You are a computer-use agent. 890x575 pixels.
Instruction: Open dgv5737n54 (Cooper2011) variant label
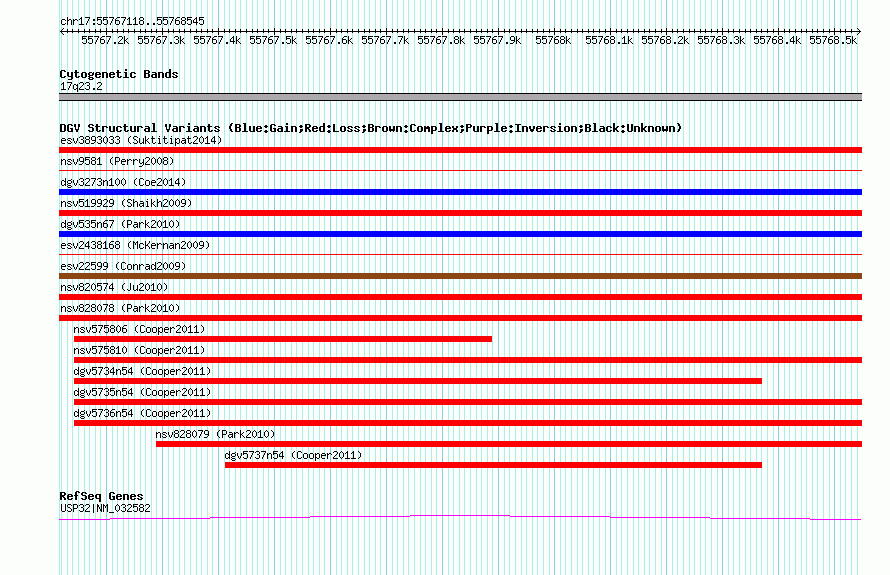pyautogui.click(x=293, y=455)
